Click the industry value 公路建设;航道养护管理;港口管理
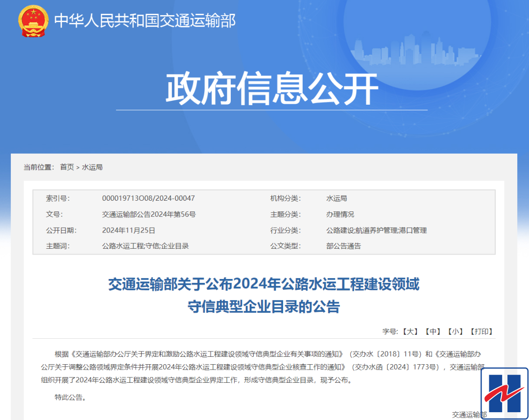529x420 pixels. pos(376,230)
